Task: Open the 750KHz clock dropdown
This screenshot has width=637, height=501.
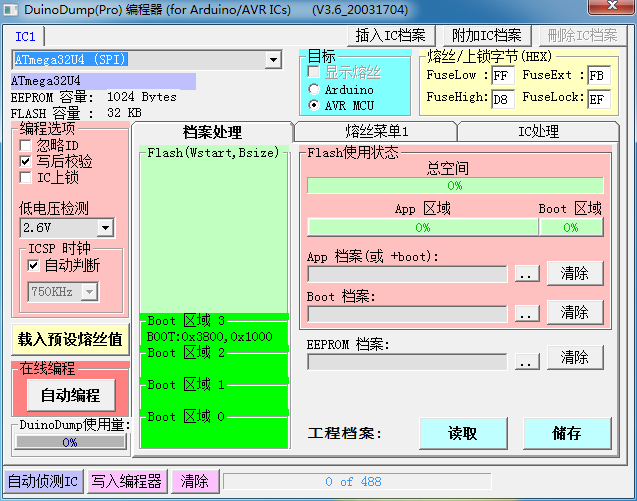Action: pyautogui.click(x=89, y=291)
